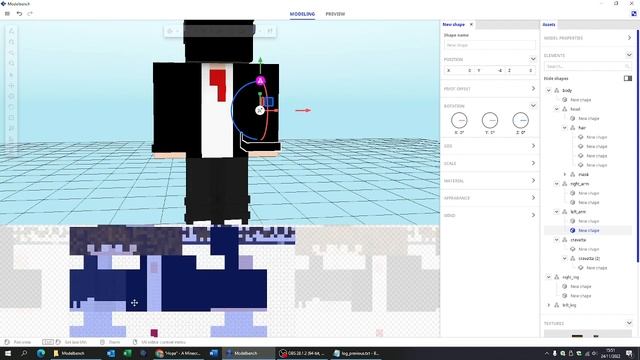Screen dimensions: 640x360
Task: Click the red X-axis gizmo arrow
Action: click(x=303, y=110)
